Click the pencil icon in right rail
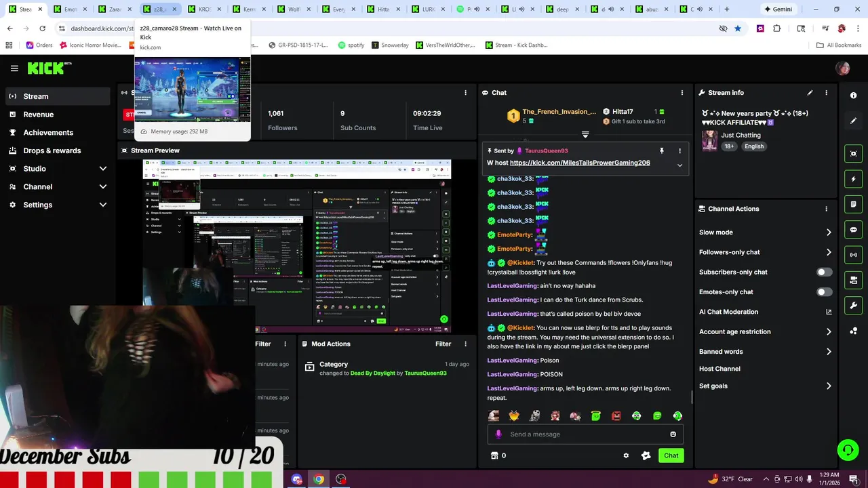Viewport: 868px width, 488px height. click(x=853, y=121)
